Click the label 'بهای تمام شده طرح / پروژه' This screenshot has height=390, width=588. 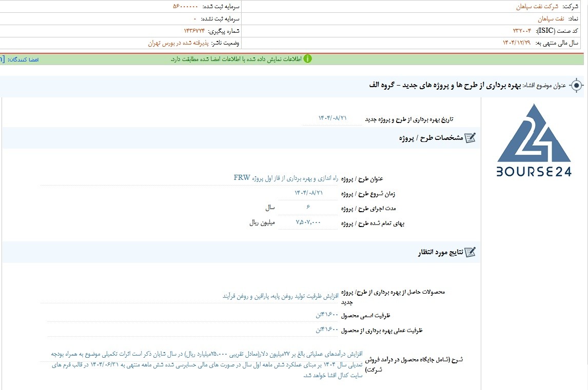pyautogui.click(x=373, y=223)
